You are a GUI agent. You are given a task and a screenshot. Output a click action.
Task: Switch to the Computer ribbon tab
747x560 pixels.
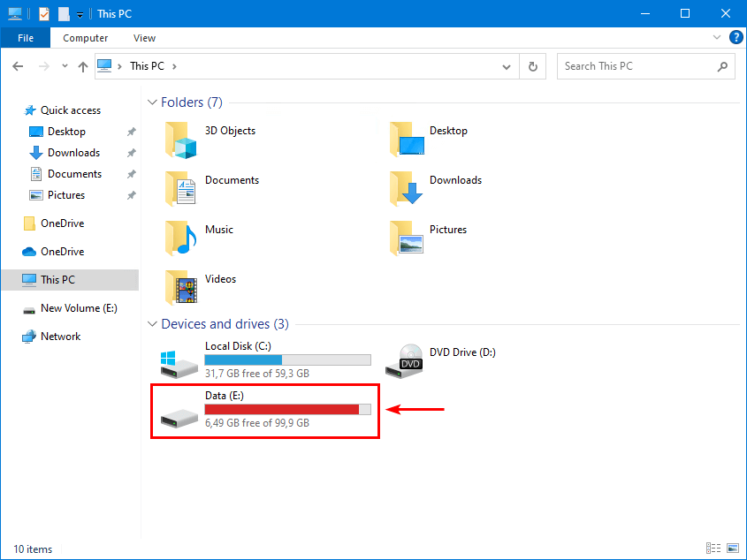(x=85, y=38)
